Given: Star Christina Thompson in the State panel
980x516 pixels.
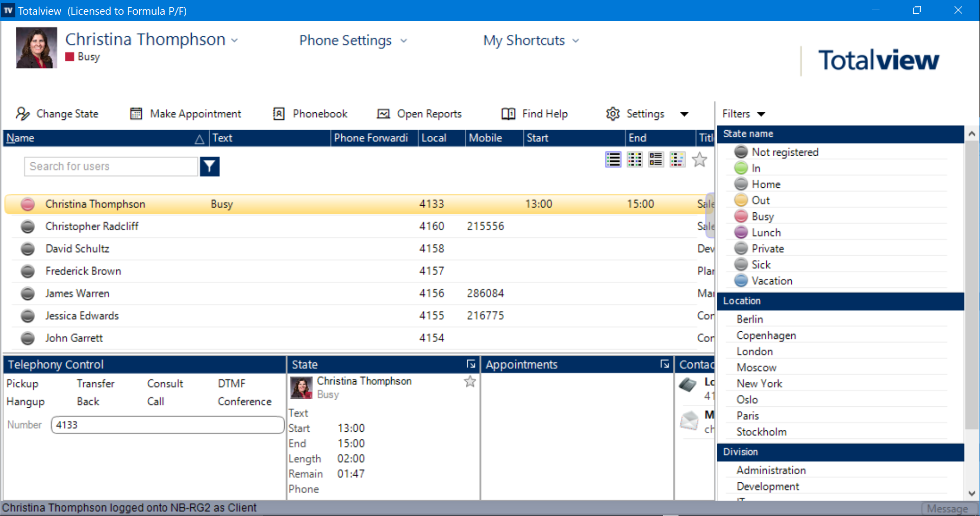Looking at the screenshot, I should (x=470, y=381).
